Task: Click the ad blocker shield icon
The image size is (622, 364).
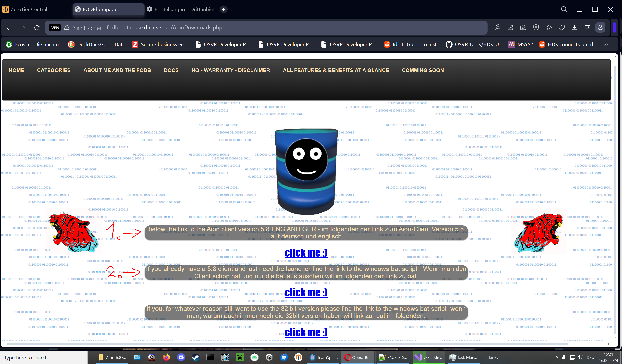Action: tap(536, 28)
